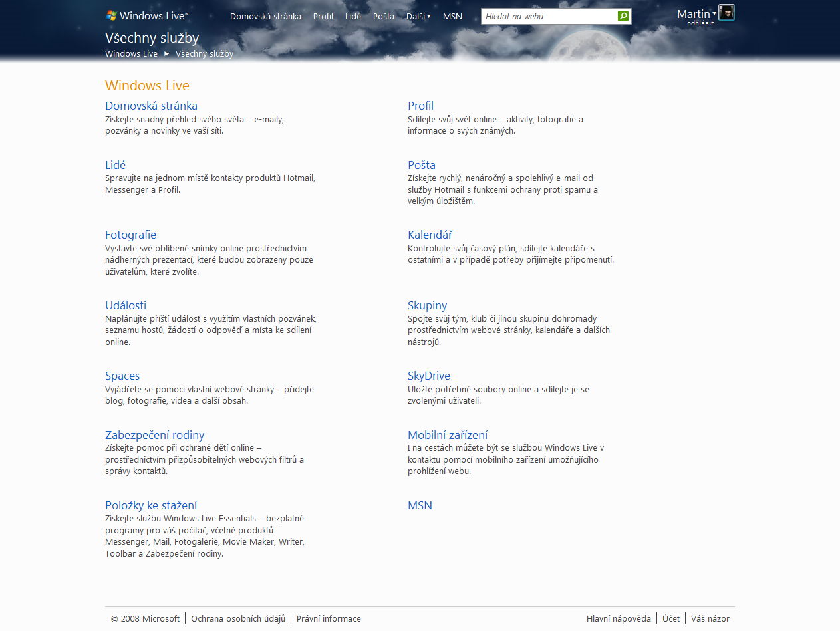Open the MSN link in services list
This screenshot has width=840, height=631.
click(420, 505)
